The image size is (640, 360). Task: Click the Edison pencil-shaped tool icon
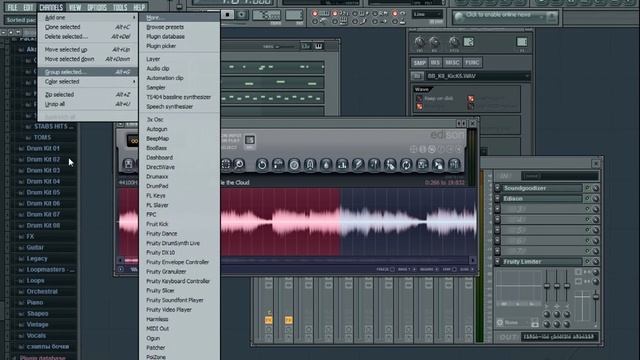tap(358, 164)
